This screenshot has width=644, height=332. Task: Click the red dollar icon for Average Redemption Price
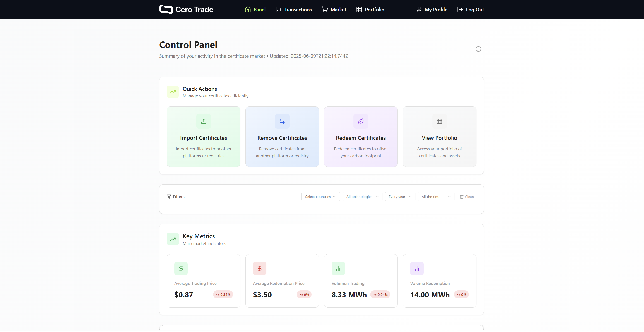259,268
